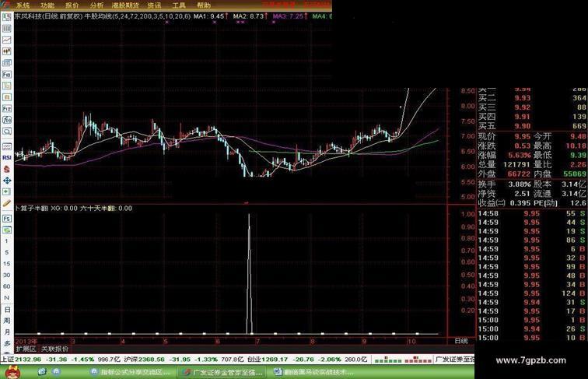Open the 资讯 menu
This screenshot has height=379, width=588.
tap(154, 5)
